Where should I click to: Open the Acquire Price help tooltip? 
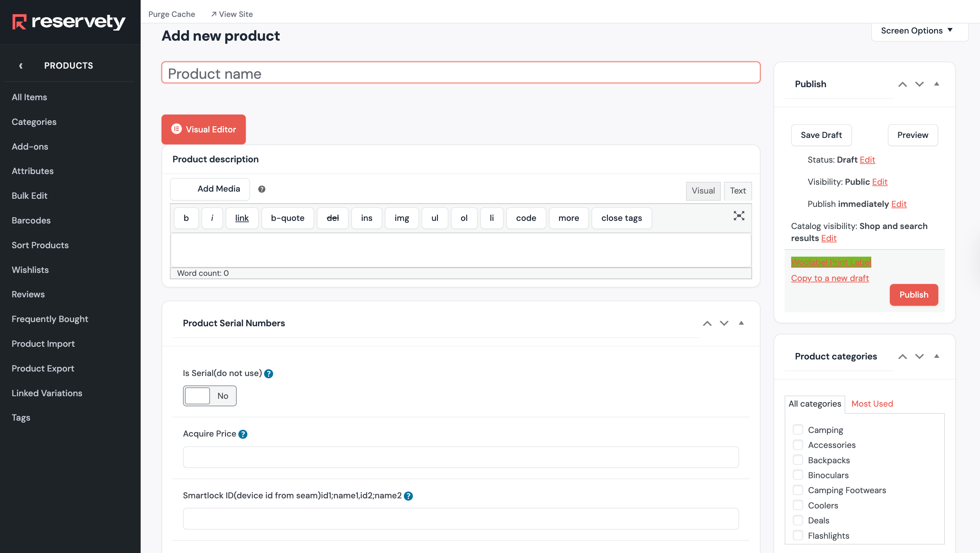[243, 434]
